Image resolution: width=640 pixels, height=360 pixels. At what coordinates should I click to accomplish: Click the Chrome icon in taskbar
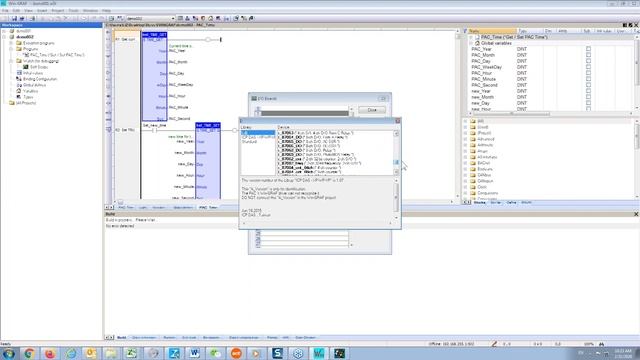tap(29, 353)
